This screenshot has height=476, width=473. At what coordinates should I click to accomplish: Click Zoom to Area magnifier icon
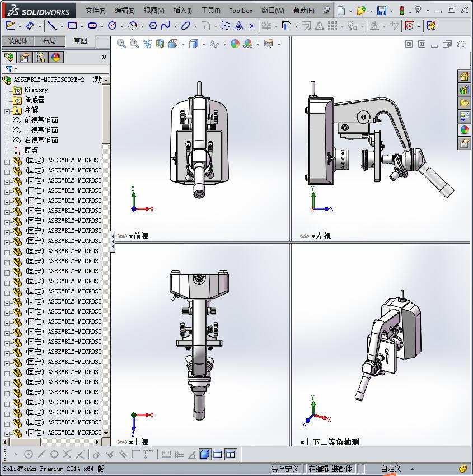click(x=134, y=44)
